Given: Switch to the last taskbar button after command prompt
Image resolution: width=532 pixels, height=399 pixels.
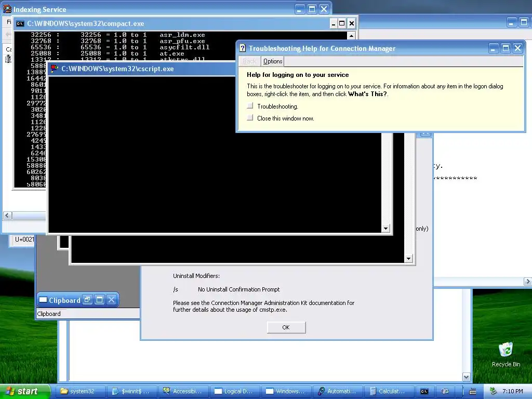Looking at the screenshot, I should [445, 391].
